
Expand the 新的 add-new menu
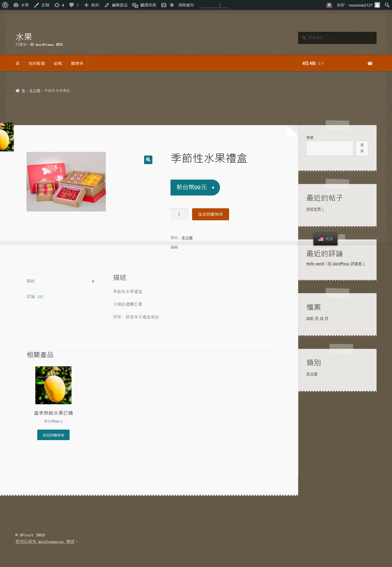click(92, 5)
